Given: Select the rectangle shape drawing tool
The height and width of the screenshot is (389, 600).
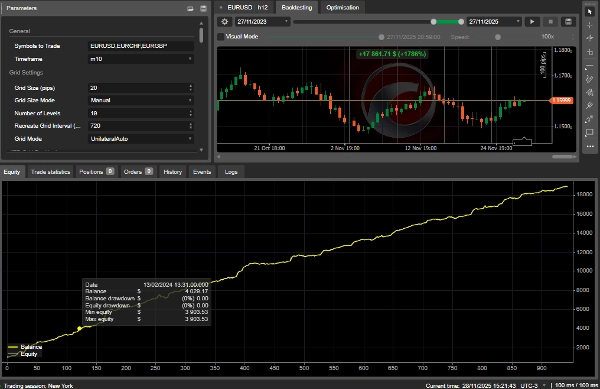Looking at the screenshot, I should tap(589, 132).
